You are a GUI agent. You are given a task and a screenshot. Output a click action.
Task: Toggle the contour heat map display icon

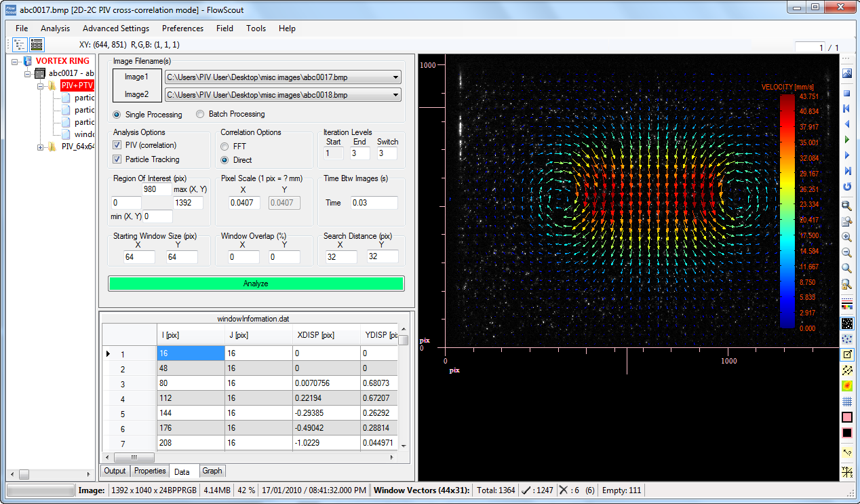pyautogui.click(x=846, y=385)
